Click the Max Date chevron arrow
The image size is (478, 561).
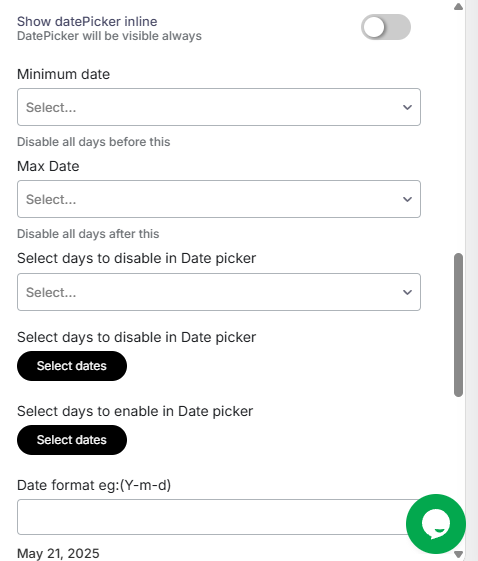coord(407,199)
